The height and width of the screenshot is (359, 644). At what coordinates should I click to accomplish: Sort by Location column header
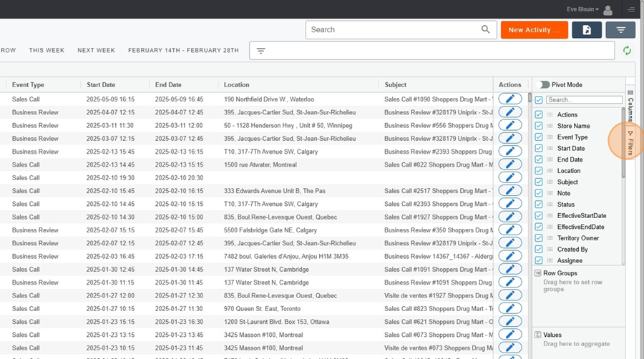tap(236, 84)
